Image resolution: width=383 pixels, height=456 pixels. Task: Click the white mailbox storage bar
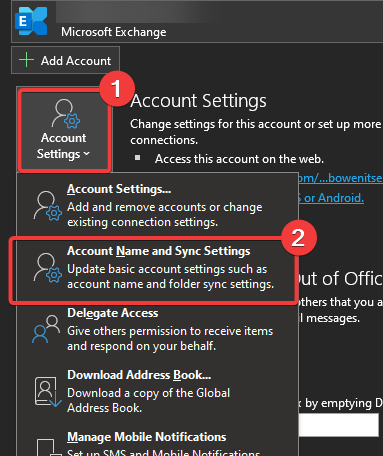[x=339, y=425]
